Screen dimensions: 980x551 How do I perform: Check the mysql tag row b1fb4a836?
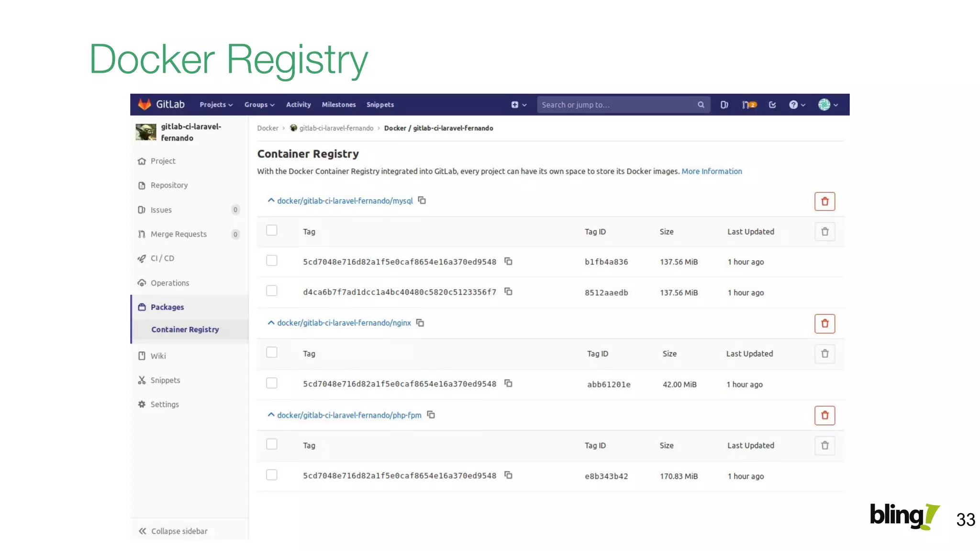coord(272,260)
